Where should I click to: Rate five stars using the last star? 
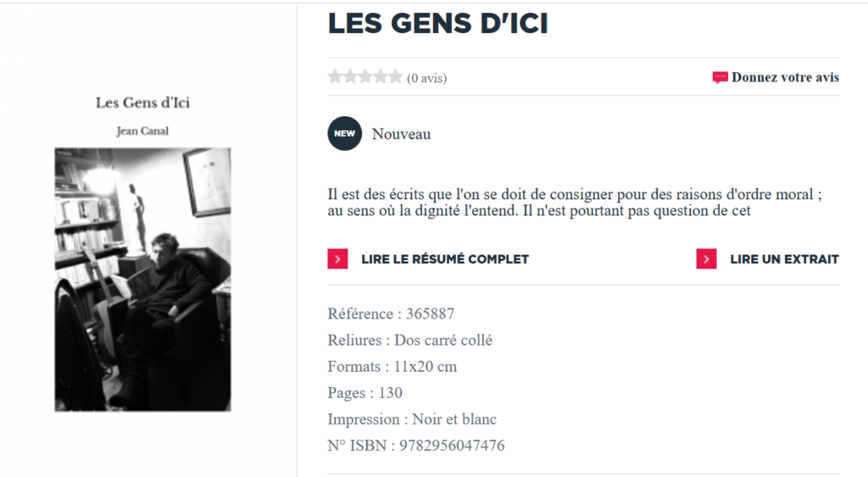point(395,77)
